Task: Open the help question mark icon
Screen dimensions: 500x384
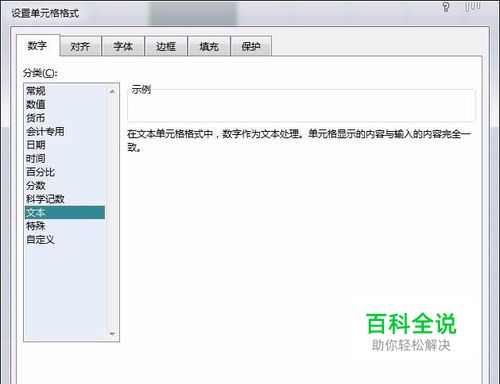Action: (x=446, y=7)
